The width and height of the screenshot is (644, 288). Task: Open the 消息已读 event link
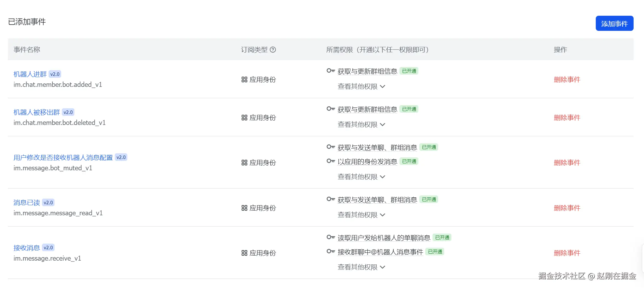click(27, 203)
